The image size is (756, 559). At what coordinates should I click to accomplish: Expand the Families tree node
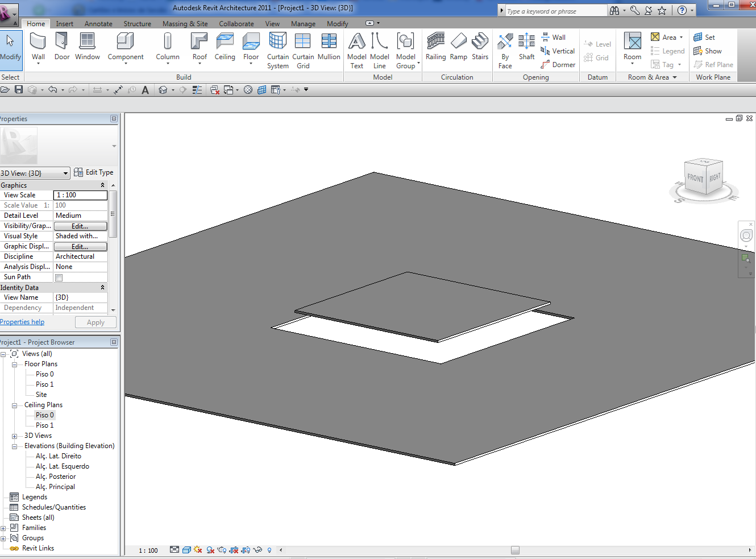click(x=3, y=528)
